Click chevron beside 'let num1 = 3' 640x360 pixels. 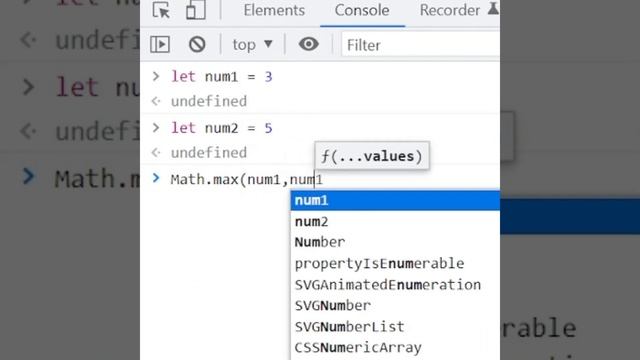tap(156, 76)
